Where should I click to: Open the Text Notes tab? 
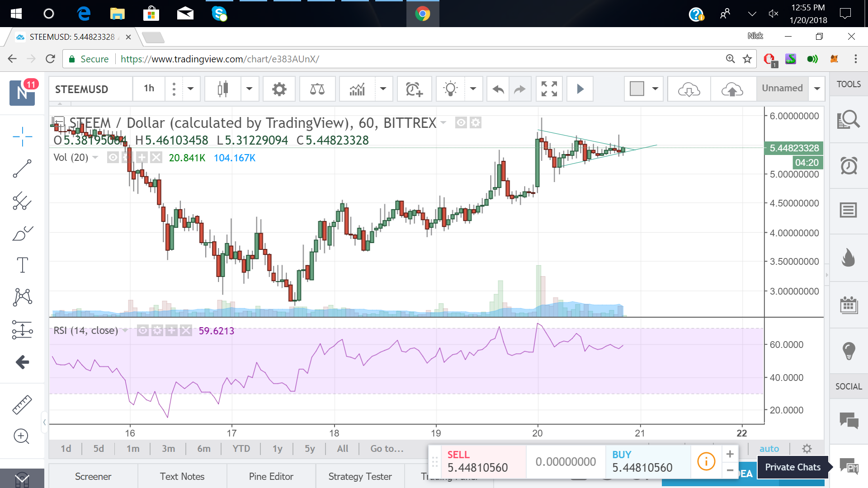pos(182,476)
